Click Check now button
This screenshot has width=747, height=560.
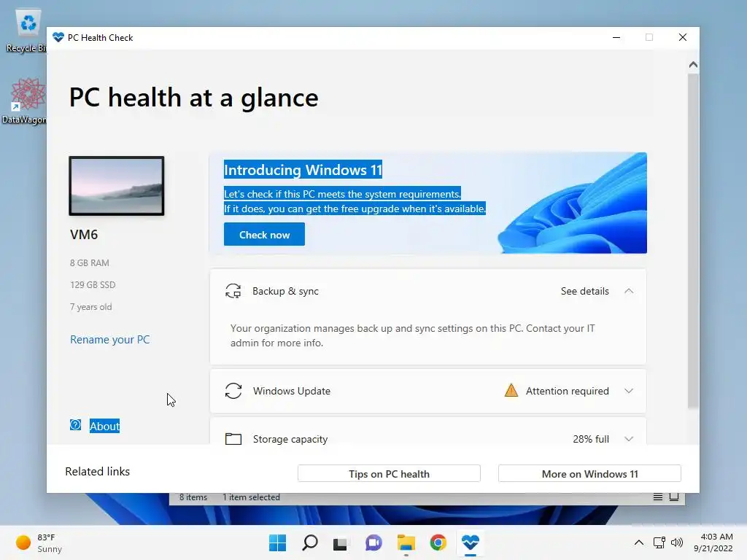[x=264, y=234]
